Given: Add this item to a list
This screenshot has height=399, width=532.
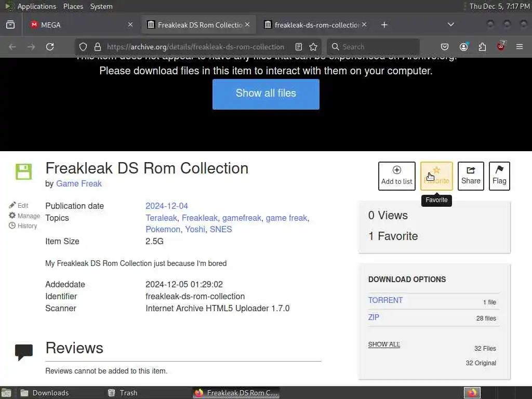Looking at the screenshot, I should pos(396,176).
